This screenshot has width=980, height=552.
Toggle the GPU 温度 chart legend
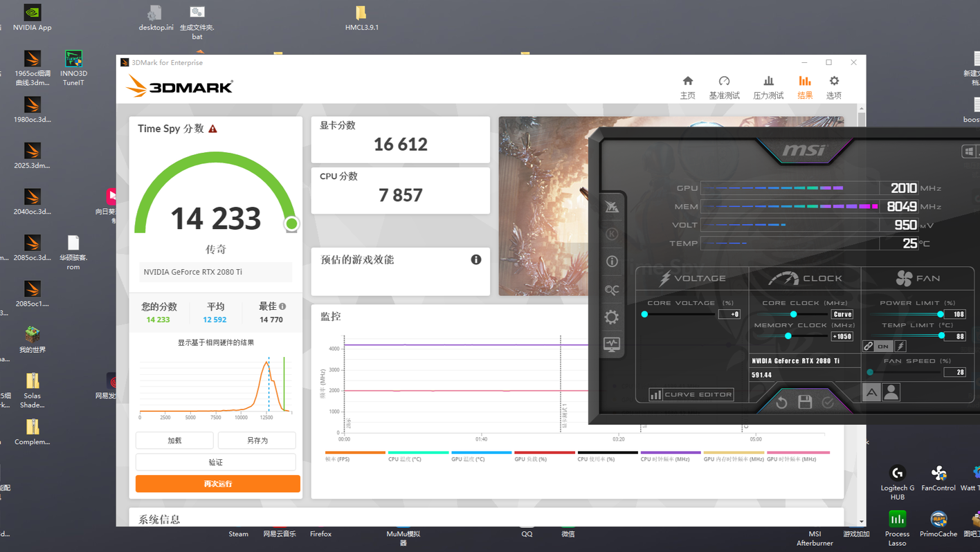481,456
